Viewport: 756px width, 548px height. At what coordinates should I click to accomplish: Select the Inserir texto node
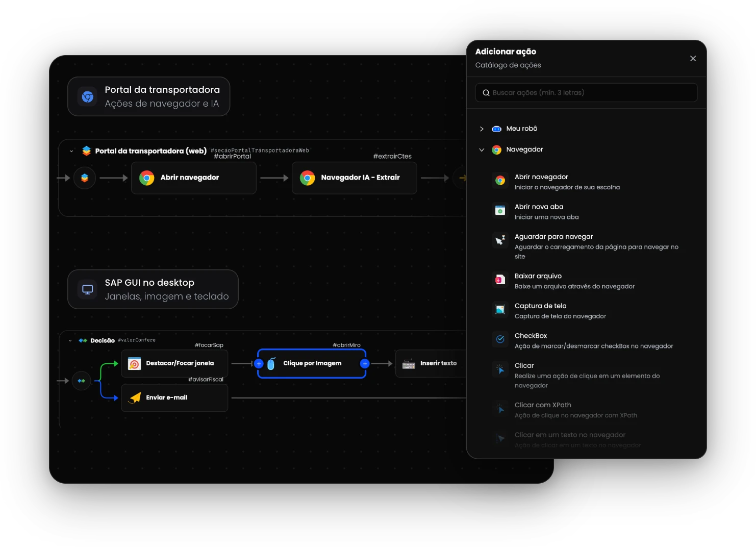coord(431,364)
